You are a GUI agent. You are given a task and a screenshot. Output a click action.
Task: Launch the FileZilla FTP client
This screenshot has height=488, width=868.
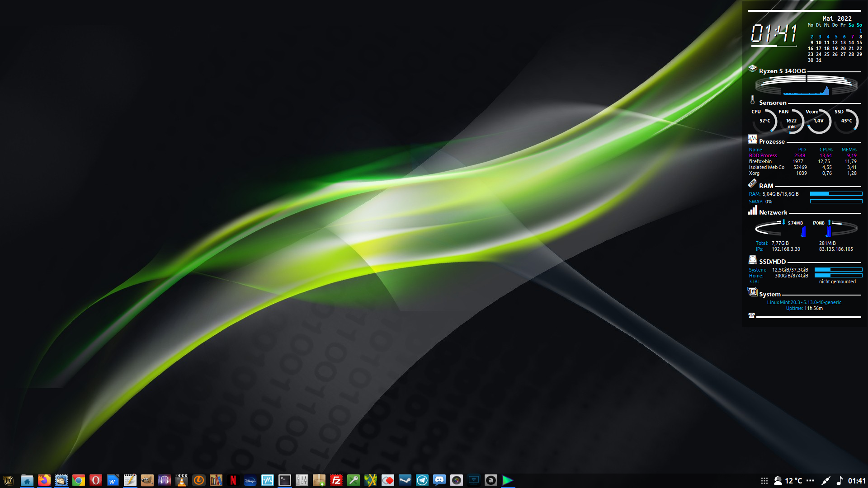pos(336,480)
